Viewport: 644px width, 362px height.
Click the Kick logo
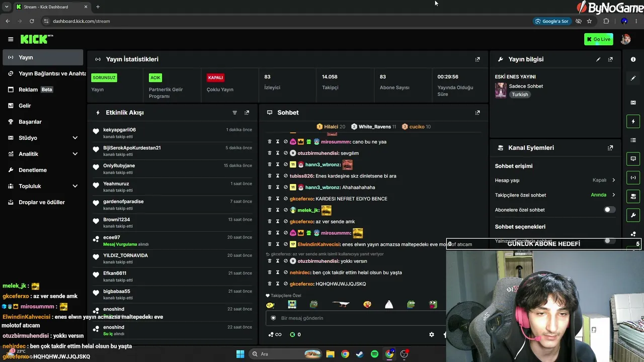click(37, 39)
